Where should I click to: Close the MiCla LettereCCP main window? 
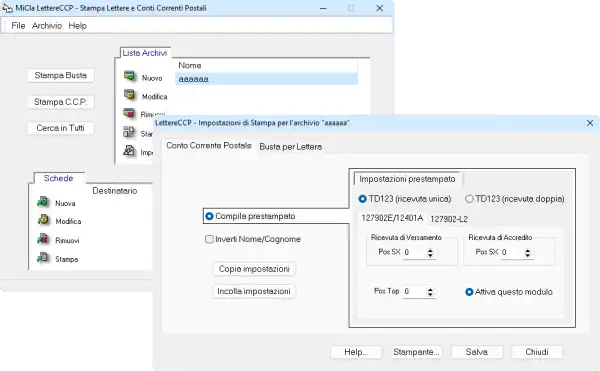(379, 8)
